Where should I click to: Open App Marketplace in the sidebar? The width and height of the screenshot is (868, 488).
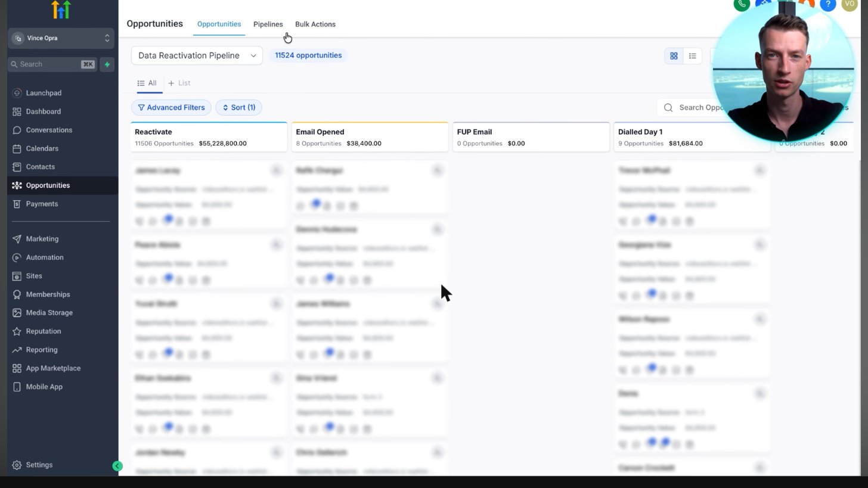pyautogui.click(x=53, y=368)
